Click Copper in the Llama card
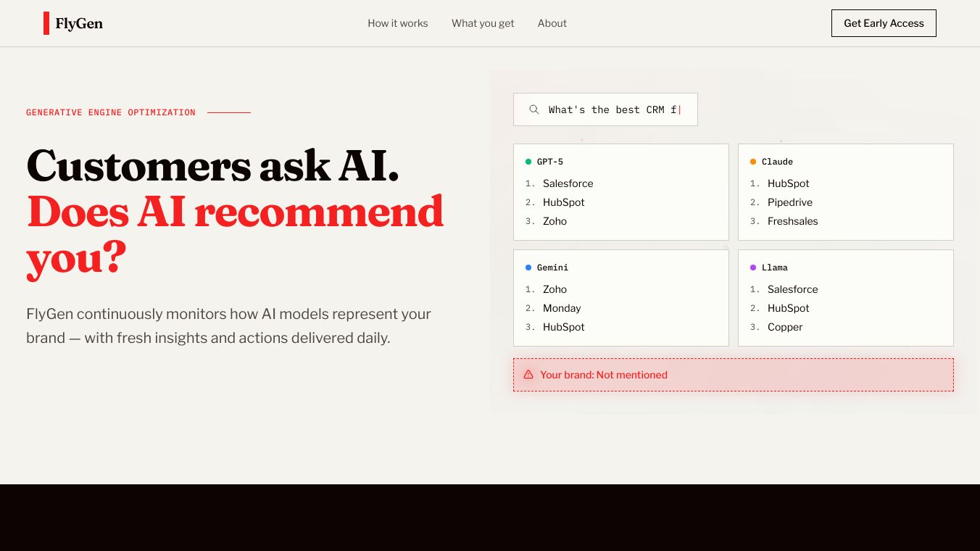Viewport: 980px width, 551px height. 785,327
